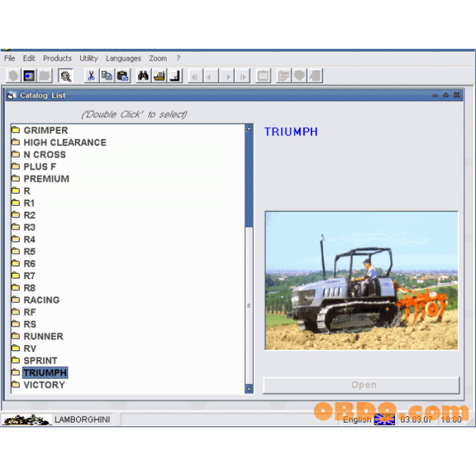Screen dimensions: 476x476
Task: Select the R4 catalog folder
Action: (23, 240)
